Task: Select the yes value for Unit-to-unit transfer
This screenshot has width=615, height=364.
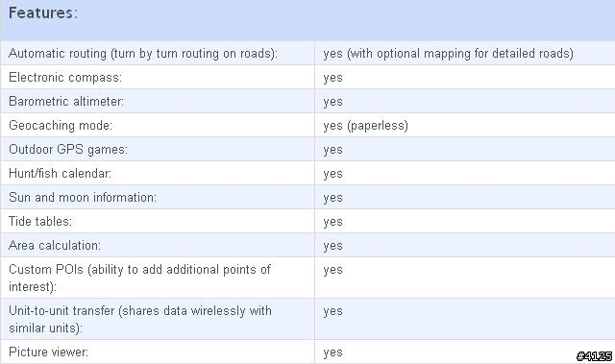Action: (x=333, y=311)
